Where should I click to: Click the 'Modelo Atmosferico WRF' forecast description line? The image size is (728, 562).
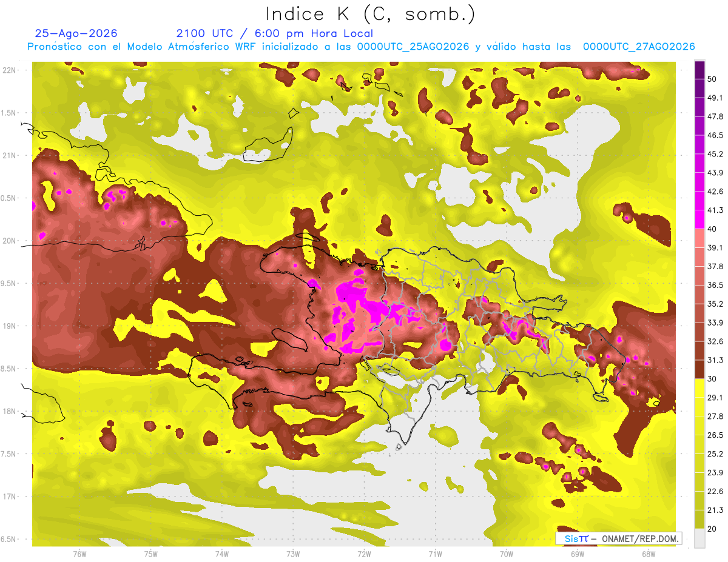(361, 47)
